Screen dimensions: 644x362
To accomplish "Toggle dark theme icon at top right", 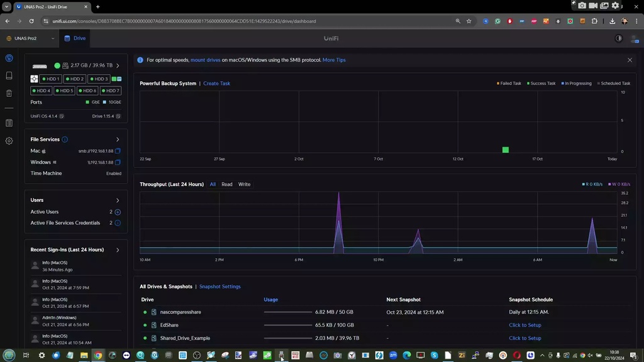I will pos(619,38).
